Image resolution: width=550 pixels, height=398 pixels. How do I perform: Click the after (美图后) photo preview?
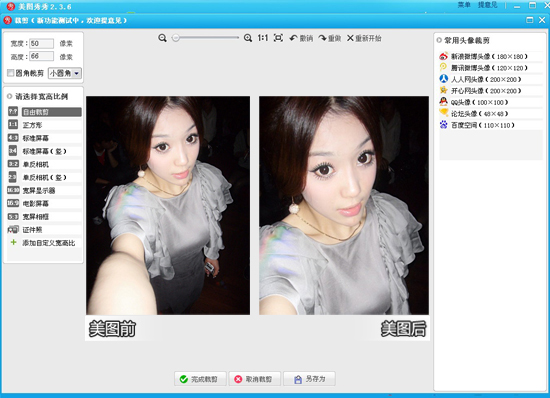344,205
